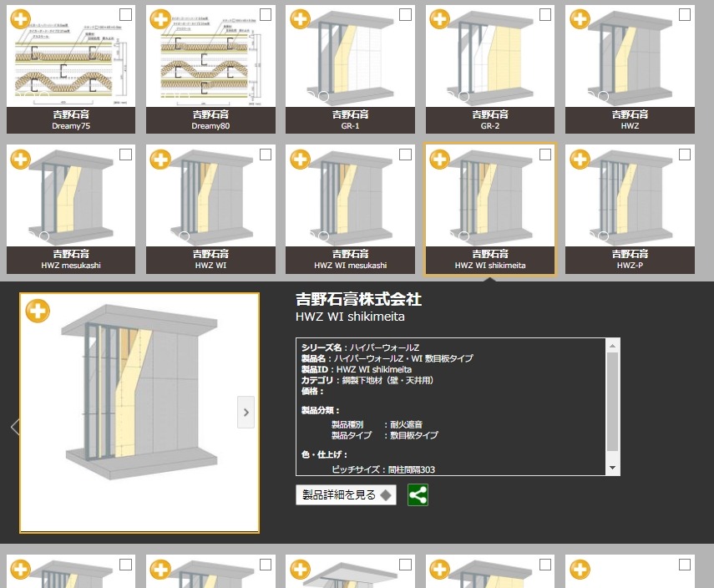714x588 pixels.
Task: Go to previous product with left arrow
Action: (x=15, y=427)
